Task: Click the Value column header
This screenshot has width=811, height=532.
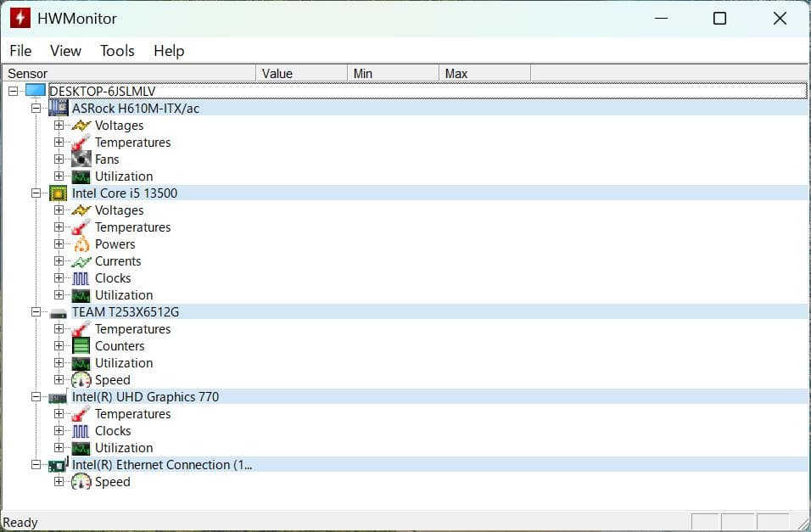Action: (301, 74)
